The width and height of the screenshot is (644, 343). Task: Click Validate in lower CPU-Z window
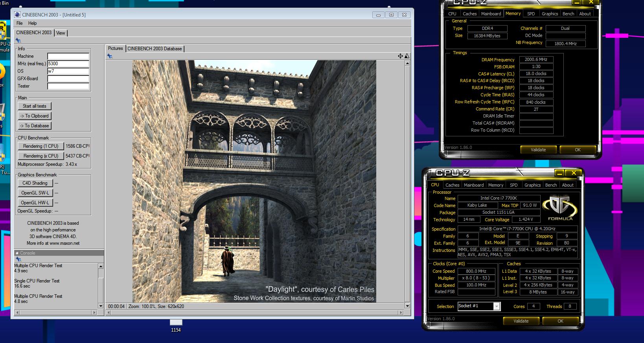521,321
